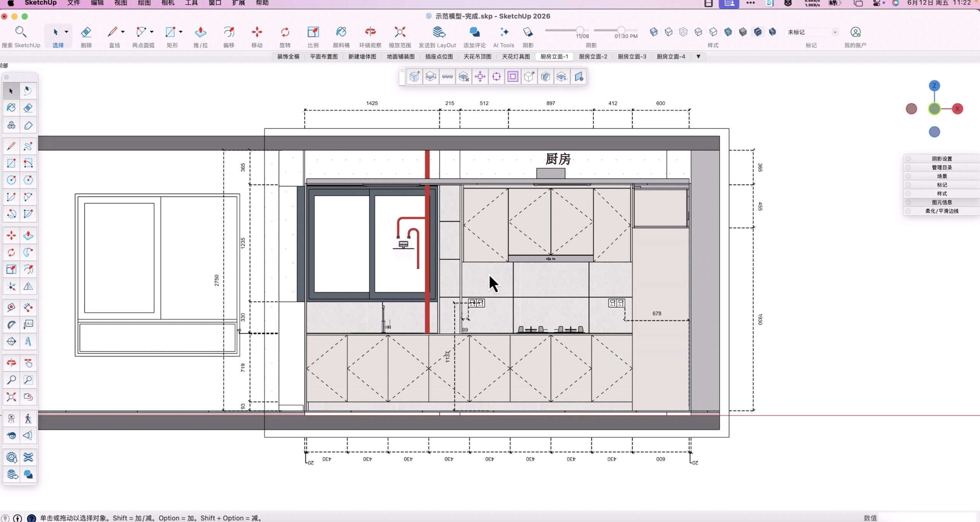Viewport: 980px width, 522px height.
Task: Select the Rotate (旋转) tool in top toolbar
Action: (285, 37)
